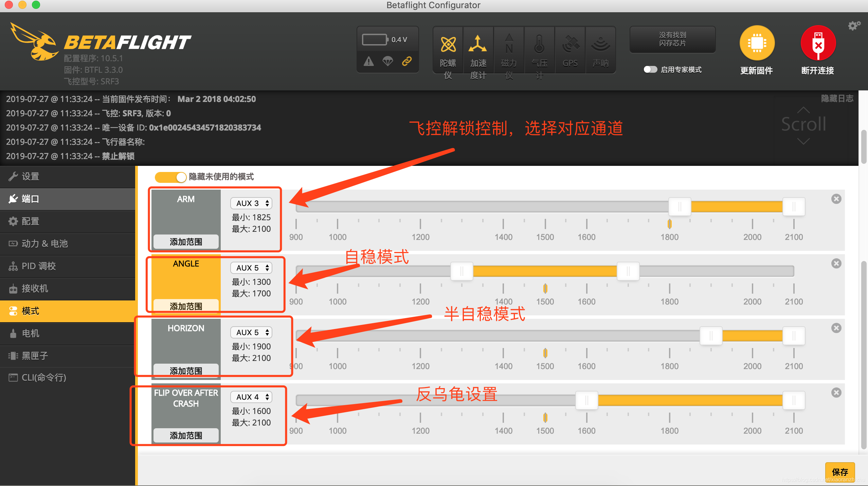Click the no dataflash chip found box
Image resolution: width=868 pixels, height=486 pixels.
pos(672,39)
